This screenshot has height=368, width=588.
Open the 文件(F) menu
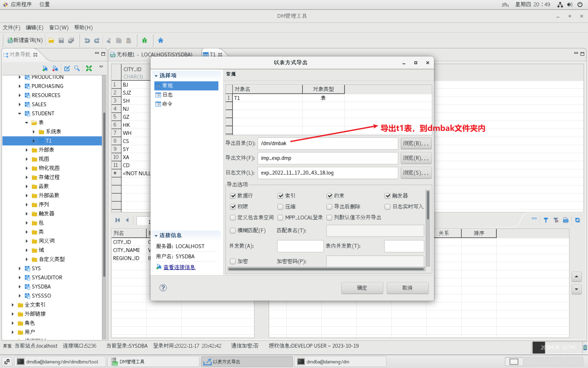click(x=11, y=28)
